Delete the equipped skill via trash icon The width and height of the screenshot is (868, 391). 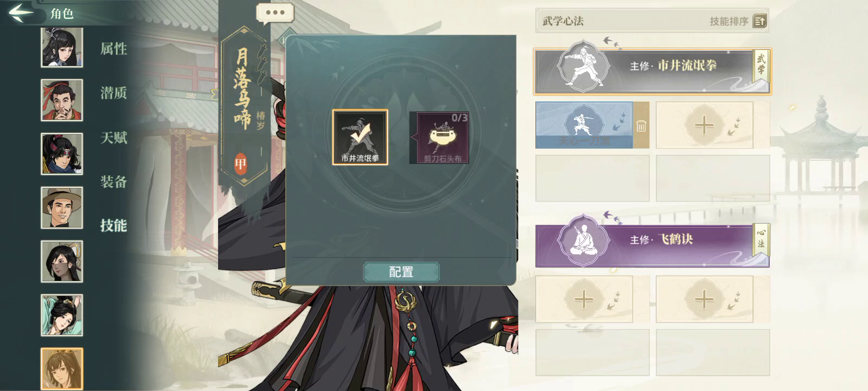[641, 125]
